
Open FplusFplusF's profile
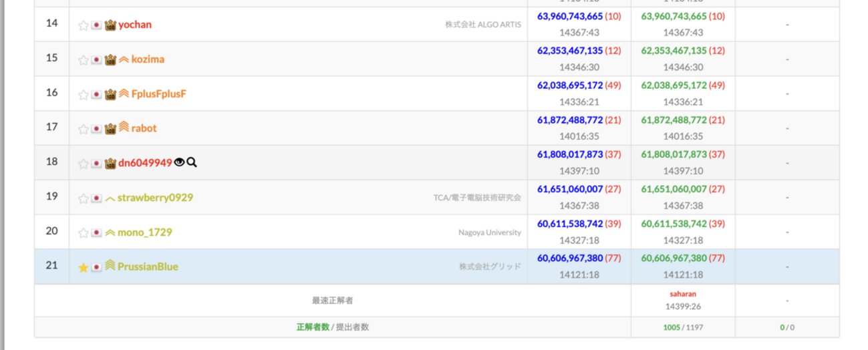159,94
